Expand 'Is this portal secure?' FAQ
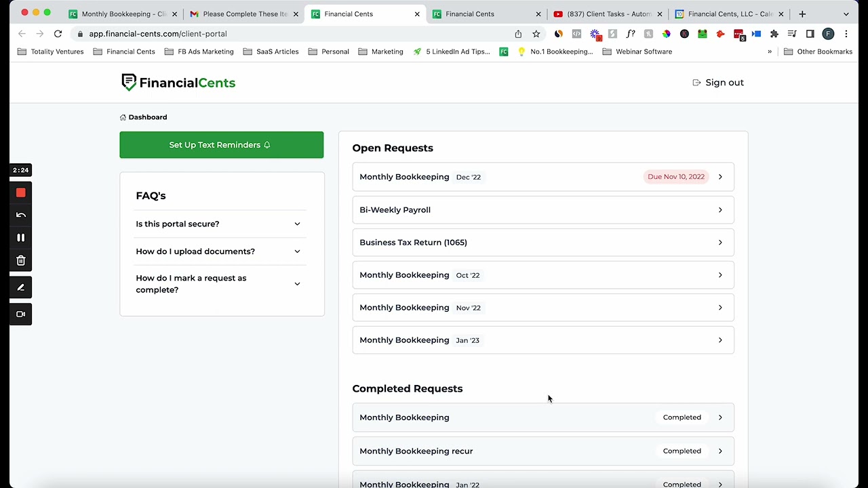Viewport: 868px width, 488px height. (x=221, y=224)
